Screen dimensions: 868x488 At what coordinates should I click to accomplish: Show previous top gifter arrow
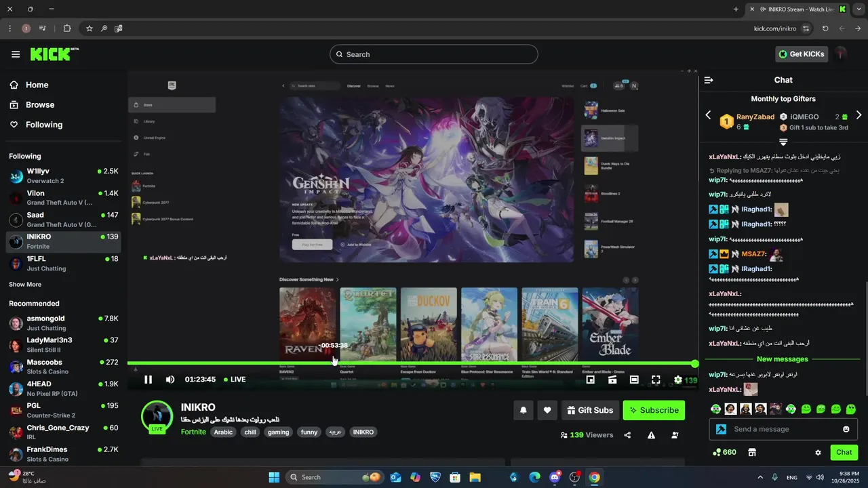(x=709, y=115)
